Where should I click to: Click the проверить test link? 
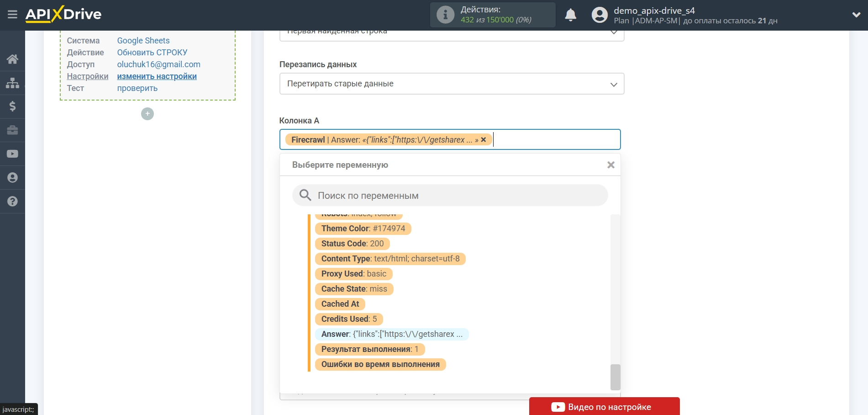click(x=137, y=88)
